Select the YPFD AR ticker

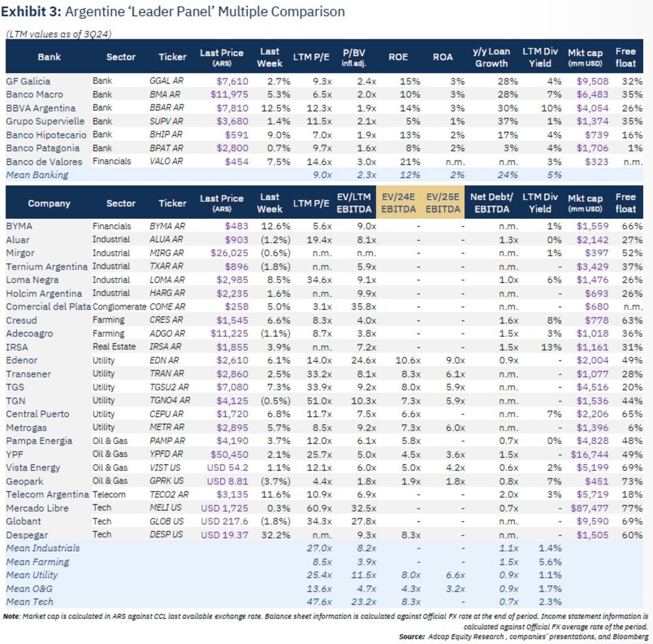[167, 454]
